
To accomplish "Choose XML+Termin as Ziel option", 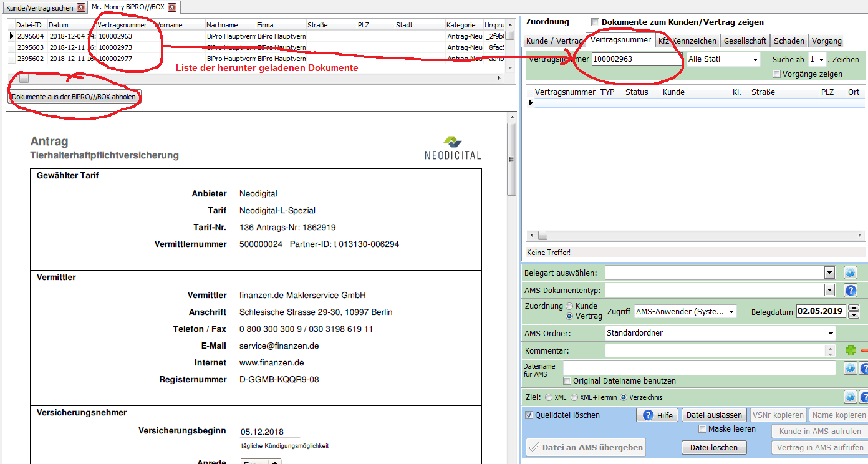I will click(574, 397).
